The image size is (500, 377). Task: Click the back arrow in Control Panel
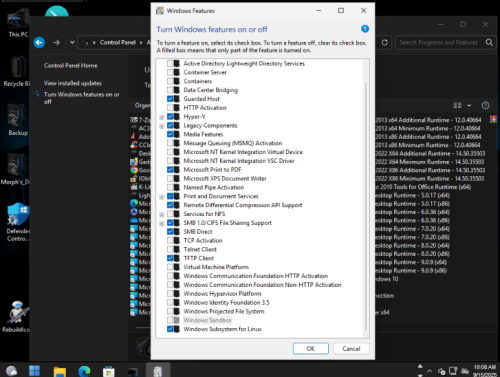click(x=39, y=42)
